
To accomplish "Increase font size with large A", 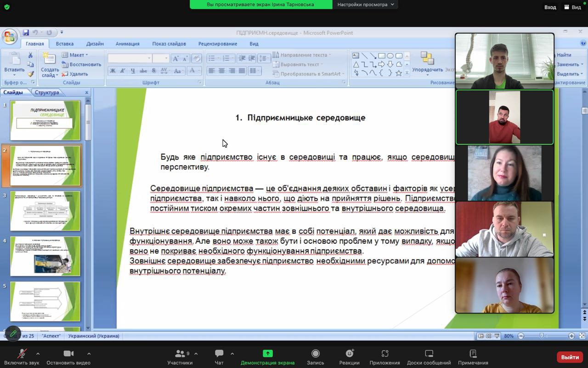I will [x=176, y=58].
